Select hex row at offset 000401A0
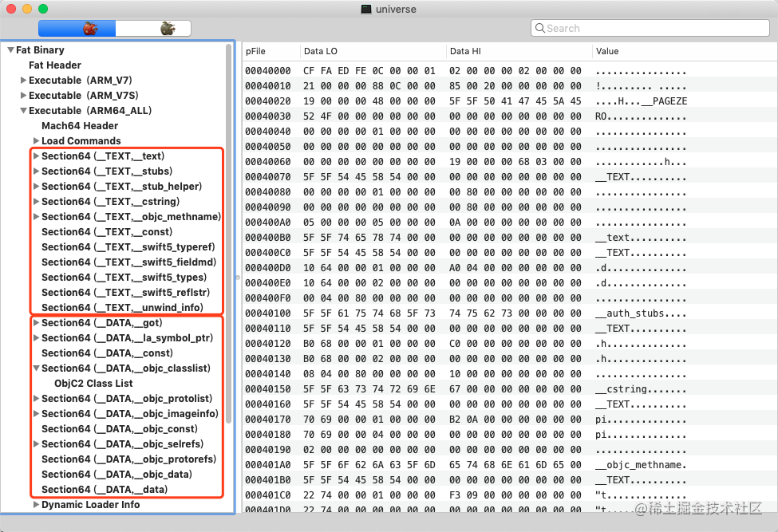 click(510, 465)
